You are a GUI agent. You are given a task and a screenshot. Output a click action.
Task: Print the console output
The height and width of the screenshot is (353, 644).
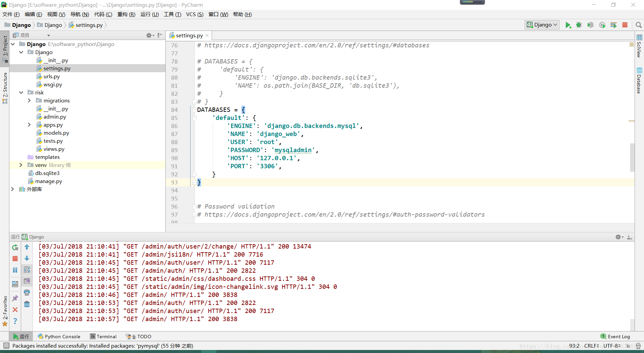tap(27, 293)
